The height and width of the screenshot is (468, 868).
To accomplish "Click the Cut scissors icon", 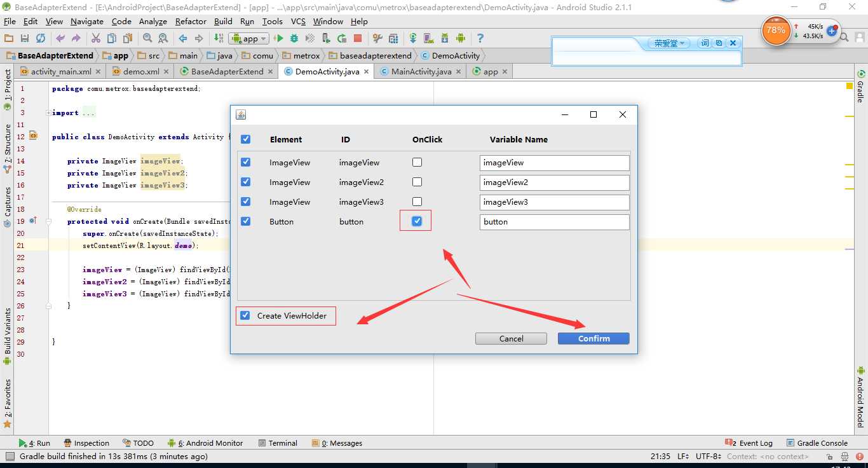I will [96, 38].
